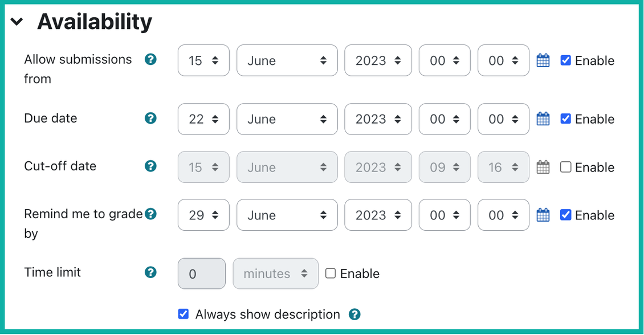View help for Cut-off date
The height and width of the screenshot is (335, 644).
[150, 166]
